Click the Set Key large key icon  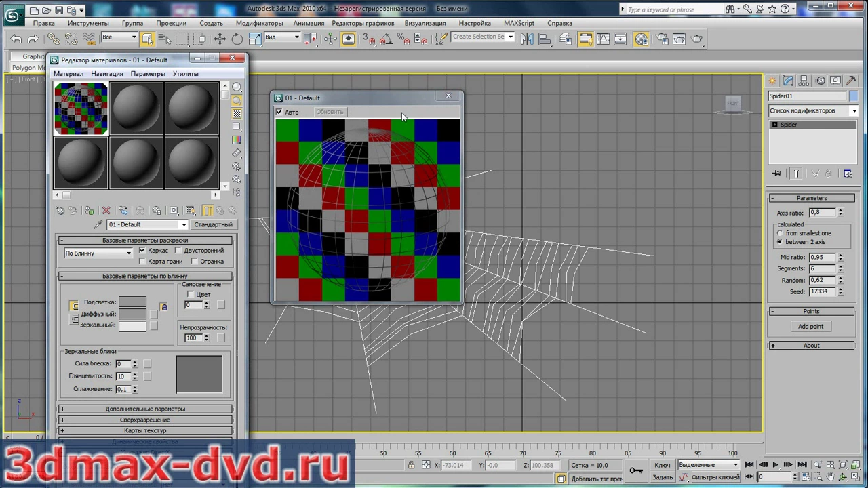pos(635,470)
